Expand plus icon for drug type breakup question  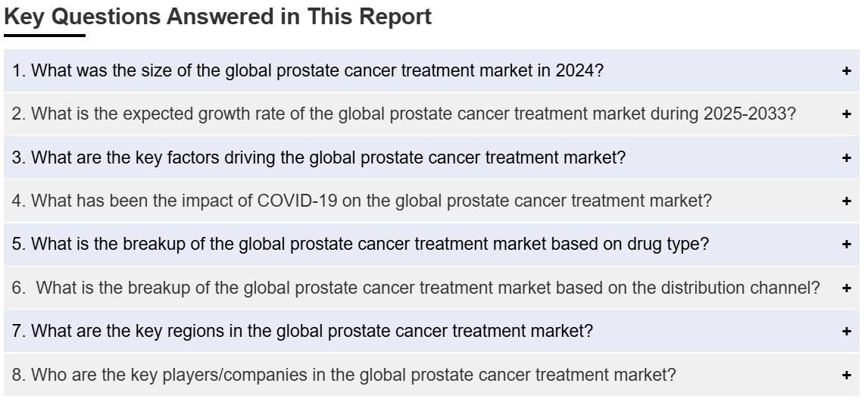pyautogui.click(x=846, y=244)
